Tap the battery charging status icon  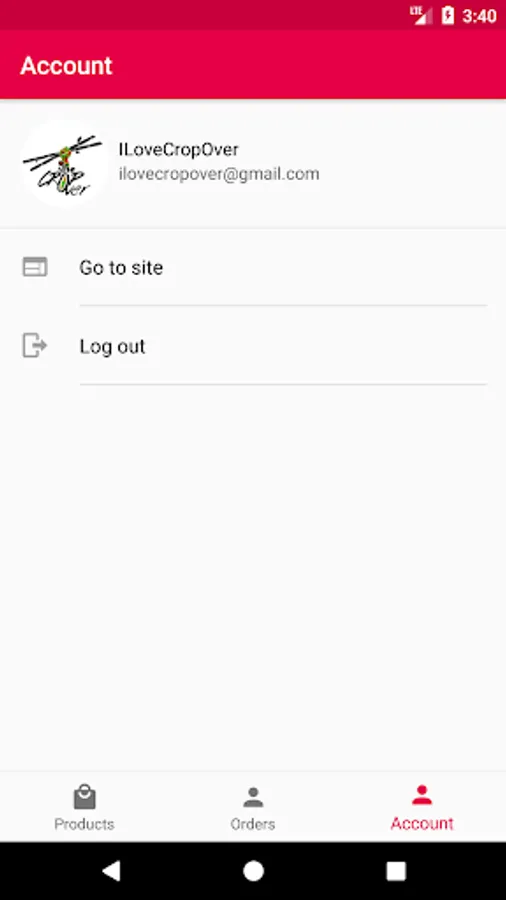[x=448, y=15]
